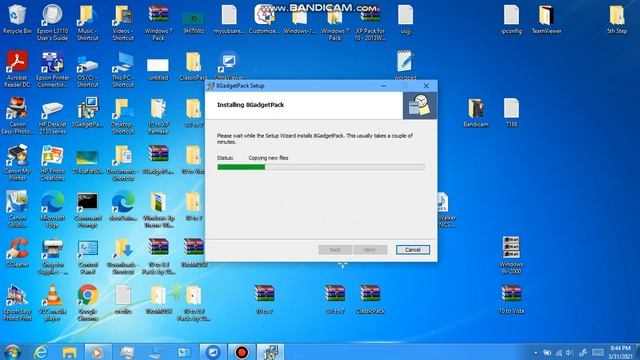The width and height of the screenshot is (640, 360).
Task: Select the ipconfig file icon
Action: pos(511,19)
